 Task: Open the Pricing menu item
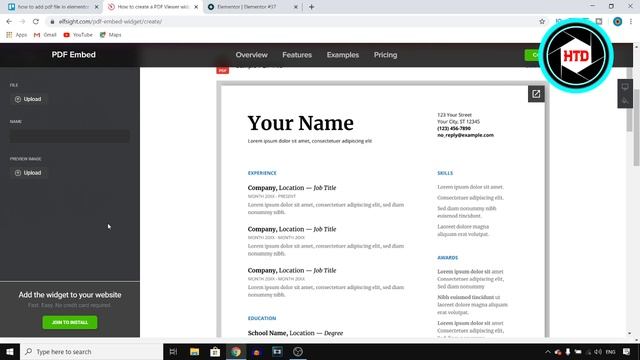385,55
